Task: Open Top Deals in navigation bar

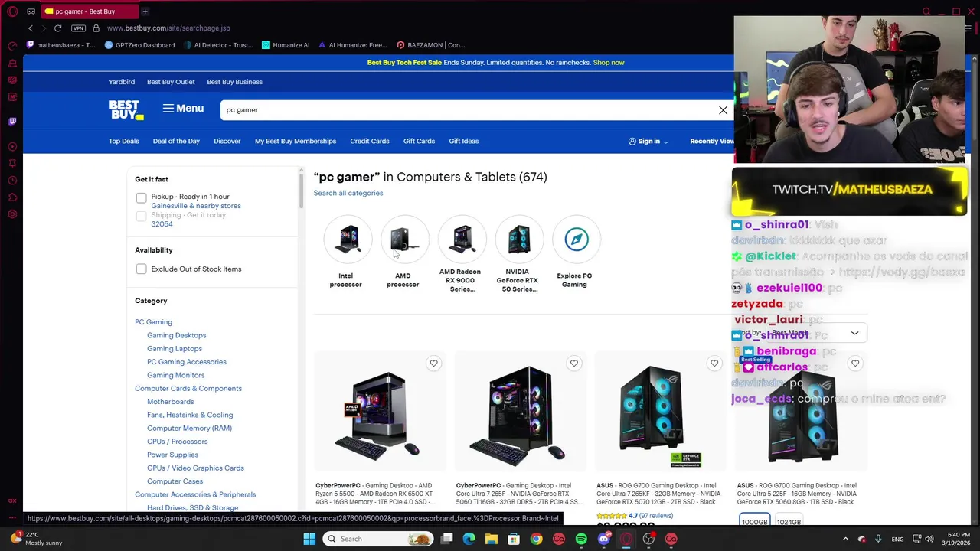Action: point(124,141)
